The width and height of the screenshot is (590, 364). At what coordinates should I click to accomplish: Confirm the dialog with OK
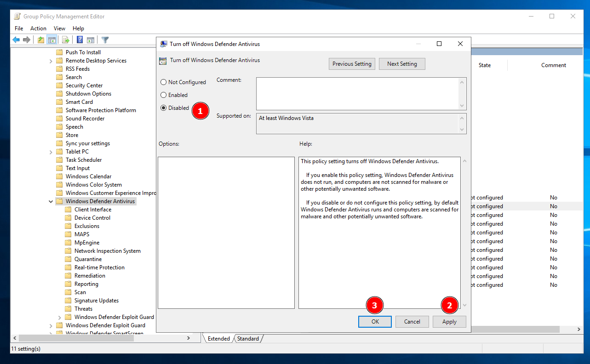pyautogui.click(x=375, y=322)
